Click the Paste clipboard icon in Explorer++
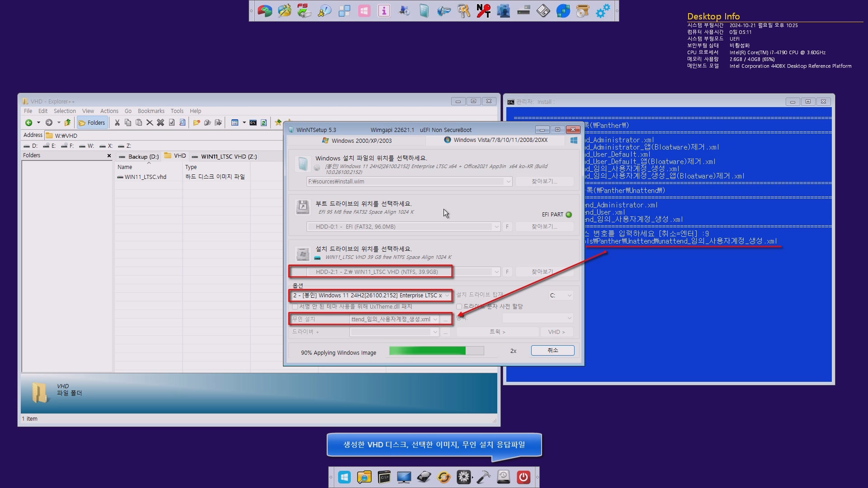This screenshot has width=868, height=488. (139, 122)
